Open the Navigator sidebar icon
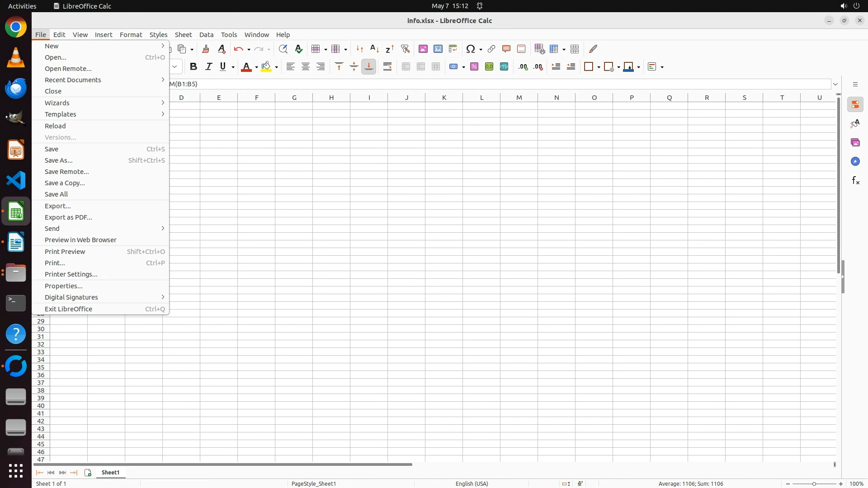Screen dimensions: 868x488 855,162
